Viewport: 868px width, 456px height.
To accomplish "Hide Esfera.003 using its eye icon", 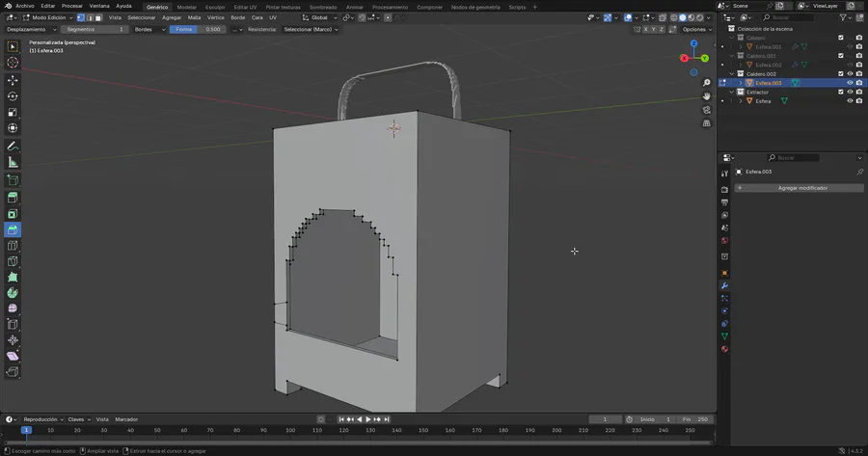I will tap(850, 83).
